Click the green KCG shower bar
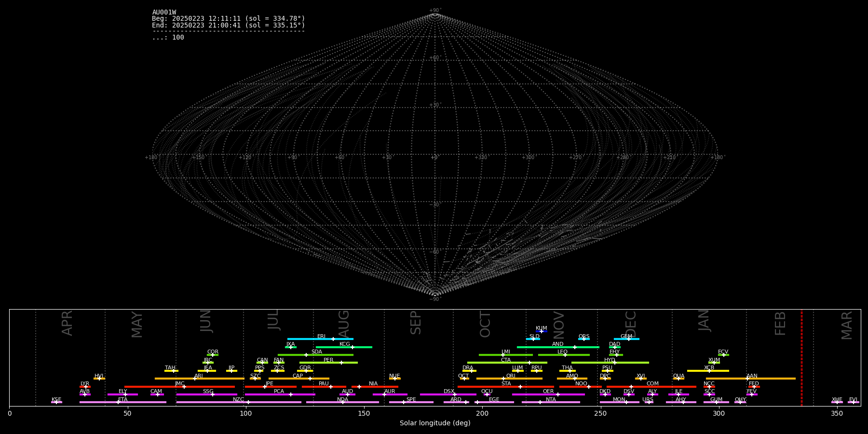The height and width of the screenshot is (434, 868). pyautogui.click(x=344, y=347)
